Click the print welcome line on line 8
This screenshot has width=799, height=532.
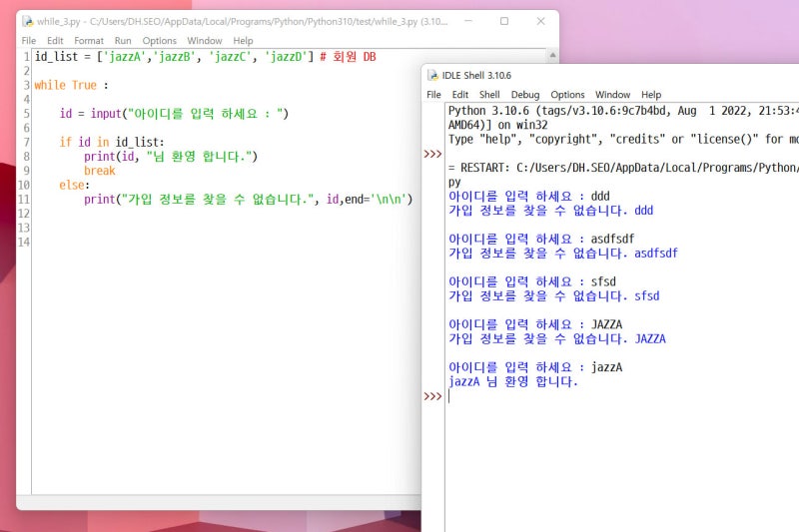pyautogui.click(x=171, y=157)
